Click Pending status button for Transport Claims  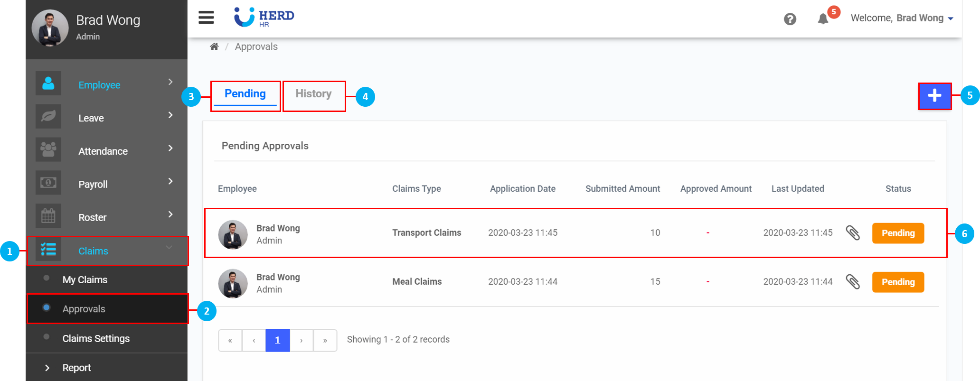point(897,233)
